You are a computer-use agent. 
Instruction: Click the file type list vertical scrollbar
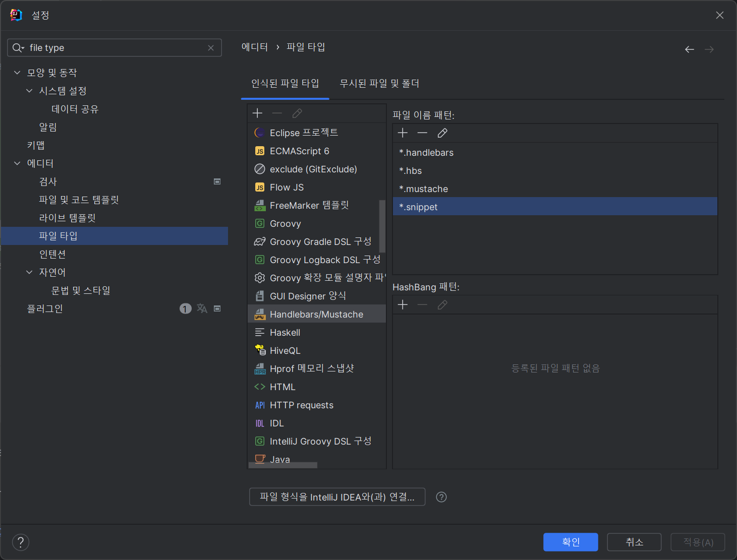pyautogui.click(x=382, y=226)
